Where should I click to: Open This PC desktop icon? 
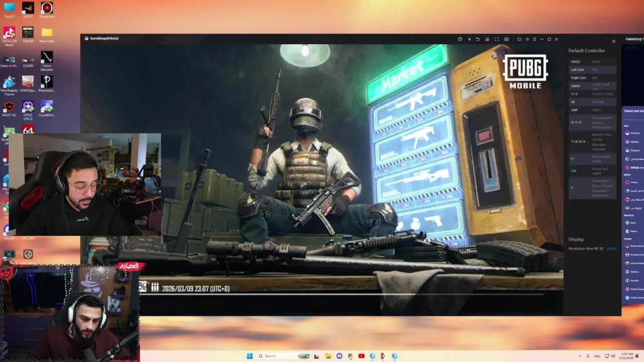[x=9, y=10]
